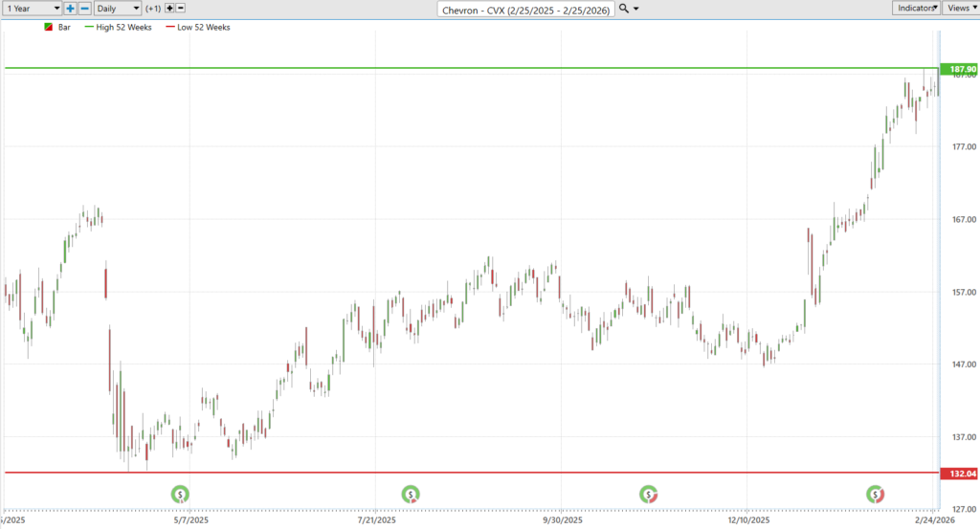Click the magnifying glass search icon
Screen dimensions: 980x529
tap(624, 8)
